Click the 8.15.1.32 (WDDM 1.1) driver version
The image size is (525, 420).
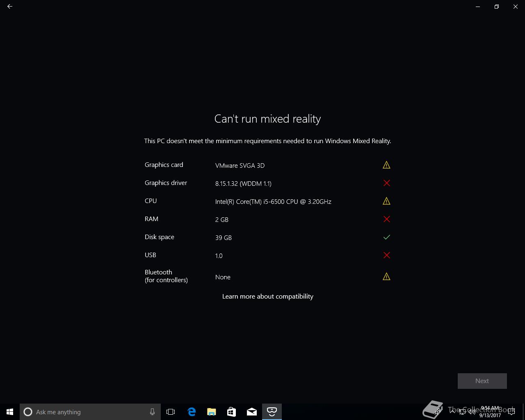pos(243,183)
